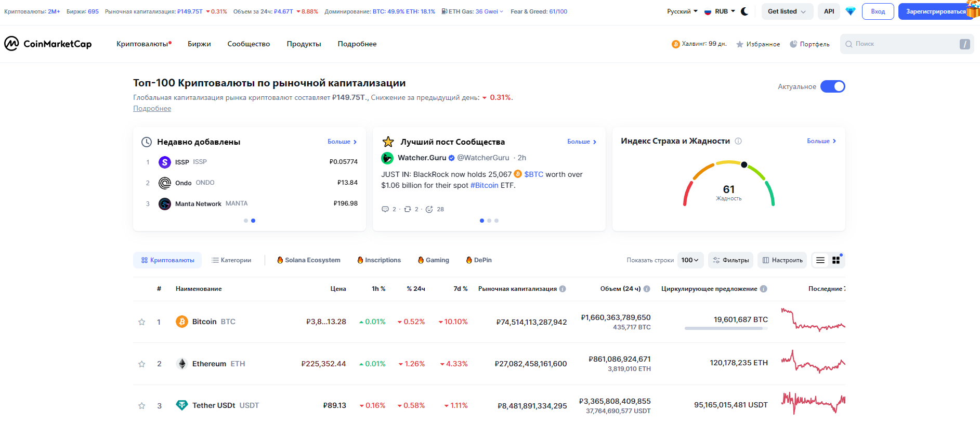Select the Криптовалюты tab
Image resolution: width=980 pixels, height=422 pixels.
click(x=167, y=260)
